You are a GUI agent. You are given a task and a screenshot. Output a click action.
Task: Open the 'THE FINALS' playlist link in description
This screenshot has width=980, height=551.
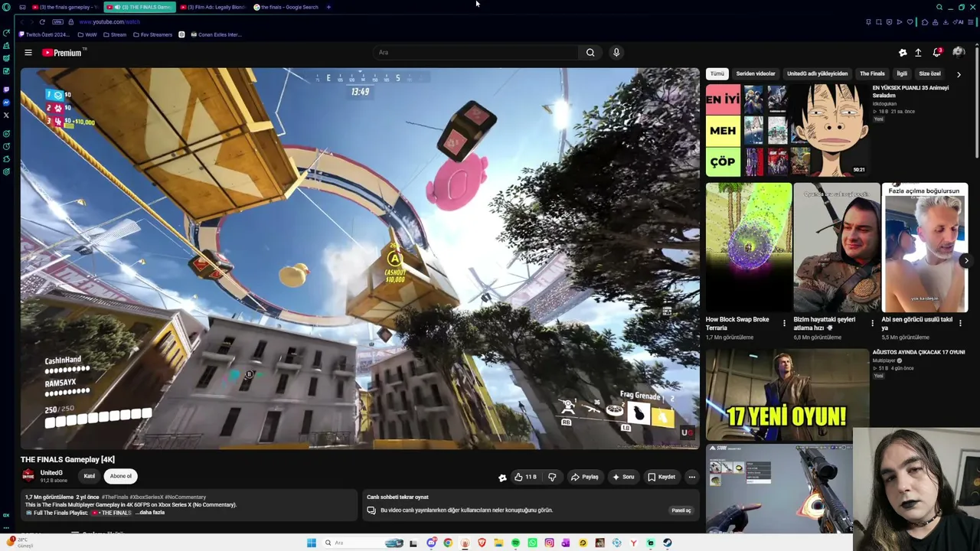(112, 513)
